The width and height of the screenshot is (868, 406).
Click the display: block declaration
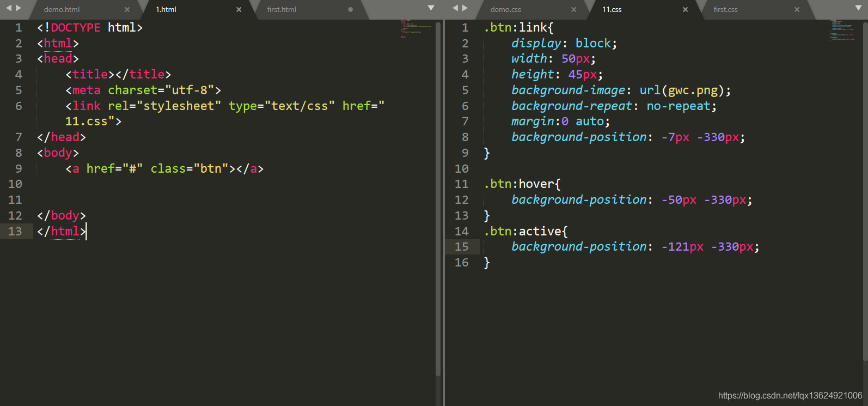pos(564,43)
